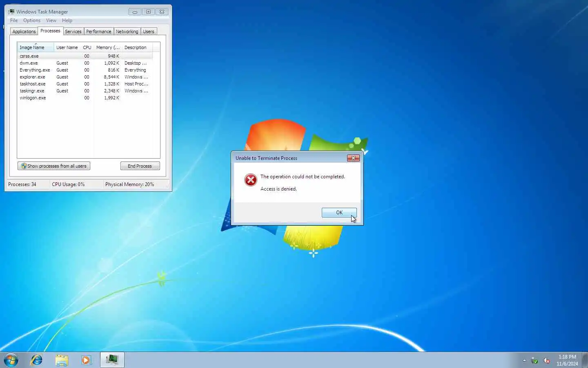Switch to the Networking tab

tap(127, 31)
